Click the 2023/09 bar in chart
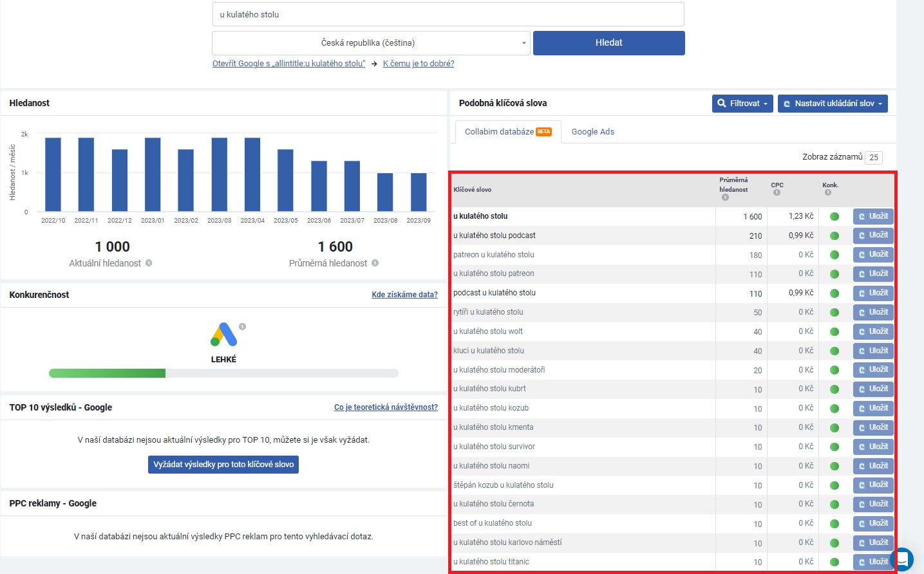 pyautogui.click(x=419, y=192)
